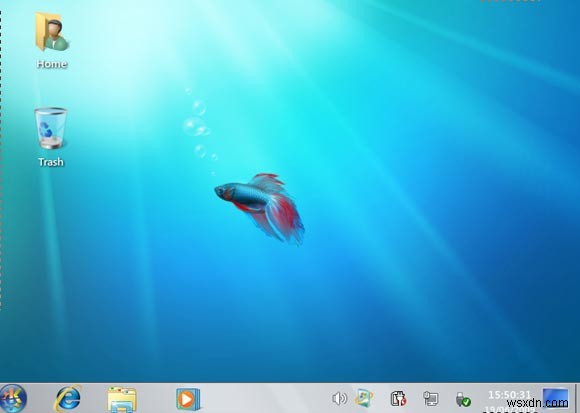Click the network monitor tray icon
Screen dimensions: 580x413
pos(431,398)
